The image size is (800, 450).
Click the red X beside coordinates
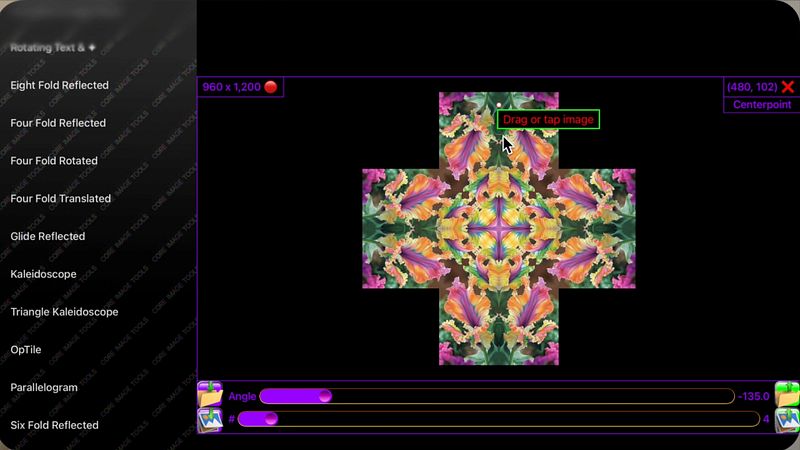coord(788,87)
